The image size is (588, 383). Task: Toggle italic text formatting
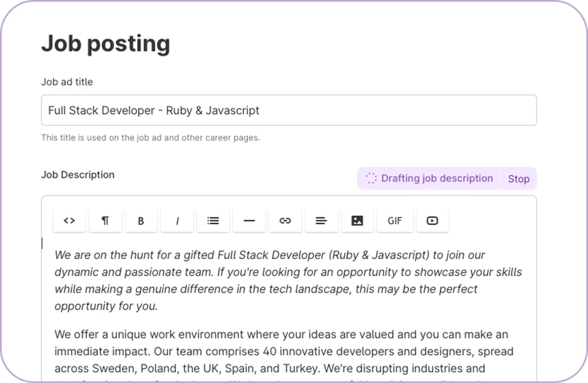click(177, 221)
